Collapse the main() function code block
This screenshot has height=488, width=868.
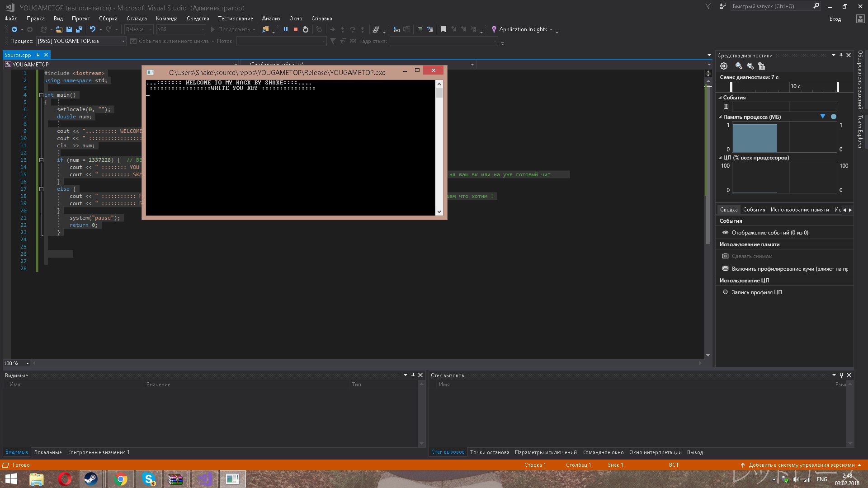coord(41,95)
